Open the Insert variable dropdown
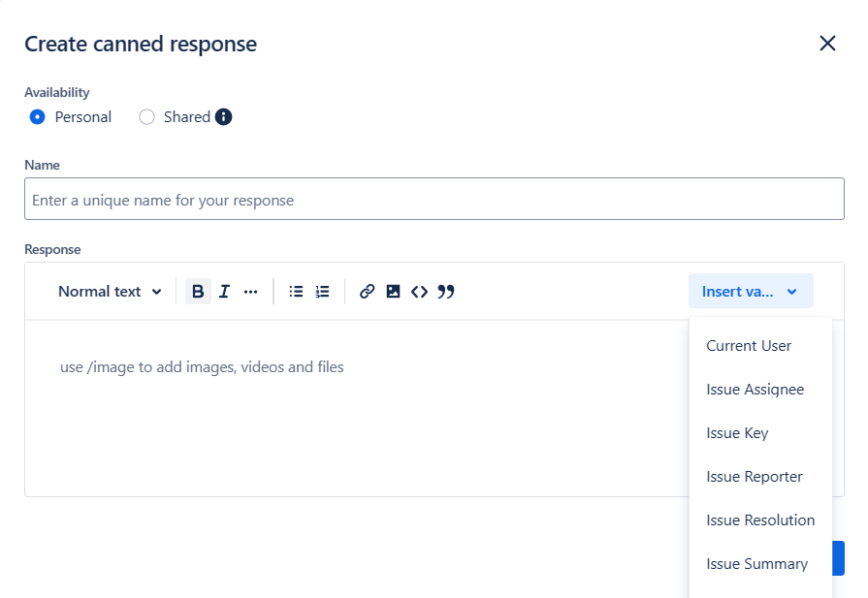The image size is (868, 598). point(751,291)
